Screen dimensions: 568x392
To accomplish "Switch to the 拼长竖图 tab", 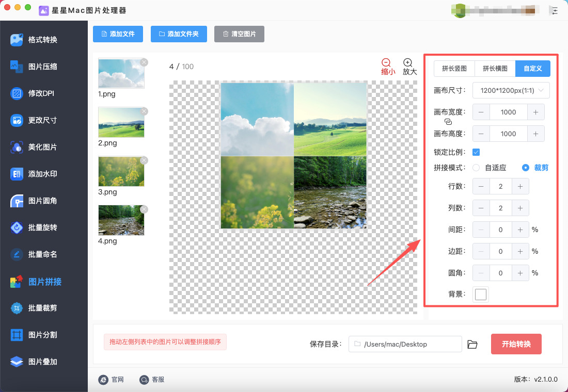I will click(454, 69).
